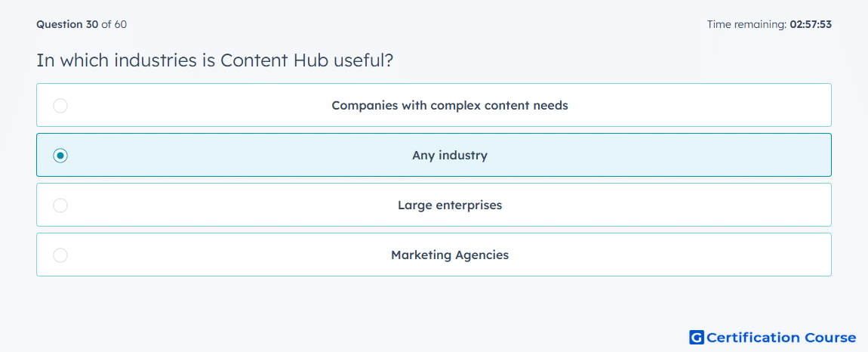Pick the "Marketing Agencies" radio circle

60,255
